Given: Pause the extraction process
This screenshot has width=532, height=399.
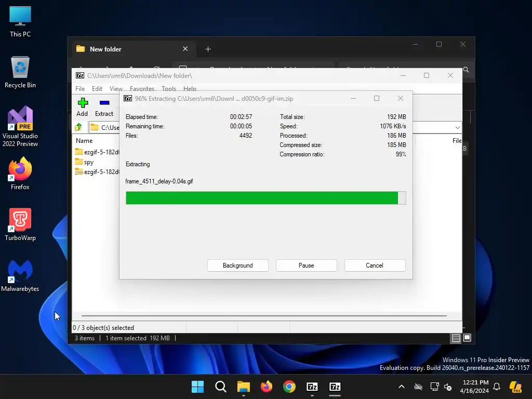Looking at the screenshot, I should pos(307,265).
